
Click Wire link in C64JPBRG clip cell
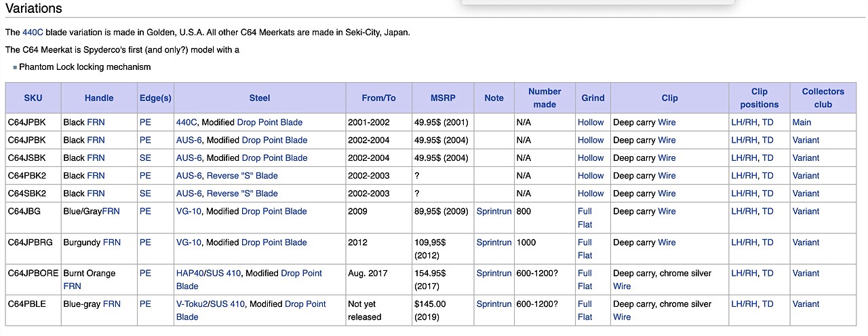tap(667, 242)
